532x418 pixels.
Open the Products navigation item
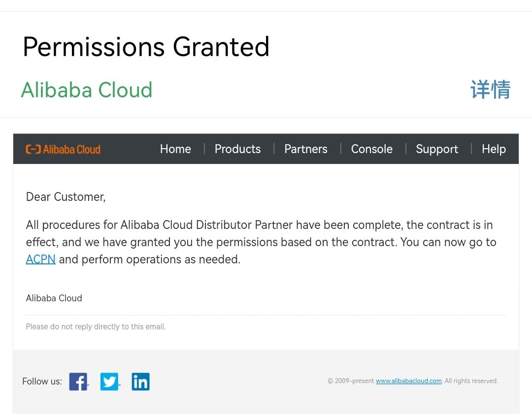[x=237, y=149]
